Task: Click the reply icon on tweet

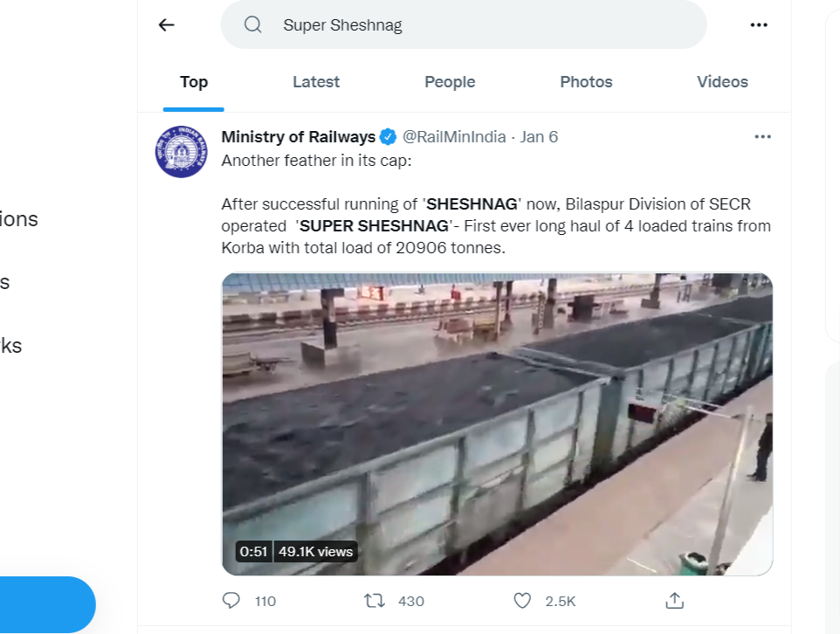Action: coord(231,601)
